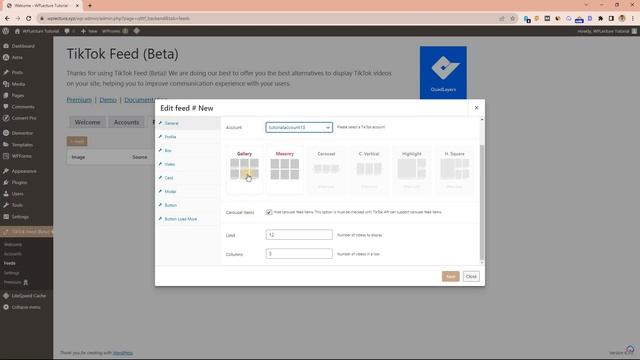
Task: Open Plugins in the sidebar
Action: (19, 182)
